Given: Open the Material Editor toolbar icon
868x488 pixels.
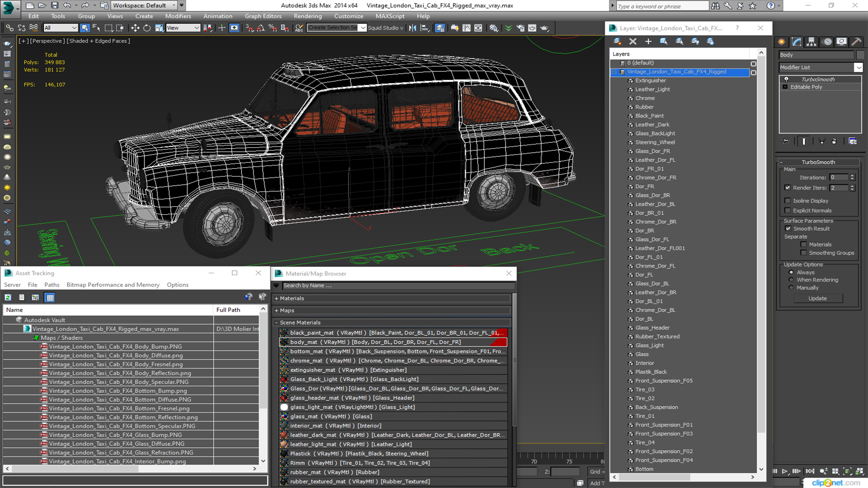Looking at the screenshot, I should tap(494, 28).
